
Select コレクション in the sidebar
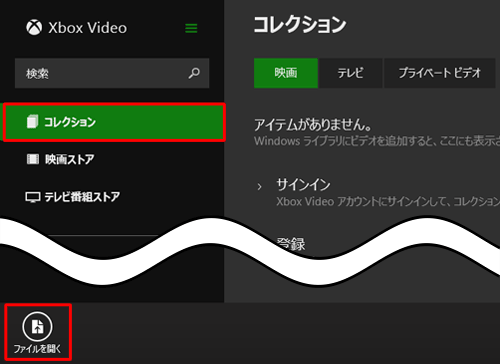tap(114, 122)
